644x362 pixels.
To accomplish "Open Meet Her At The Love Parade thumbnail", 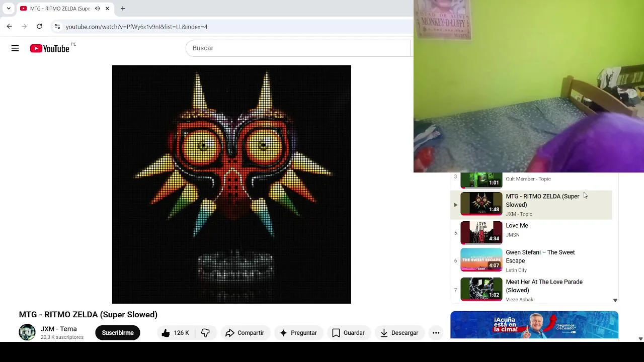I will coord(481,290).
